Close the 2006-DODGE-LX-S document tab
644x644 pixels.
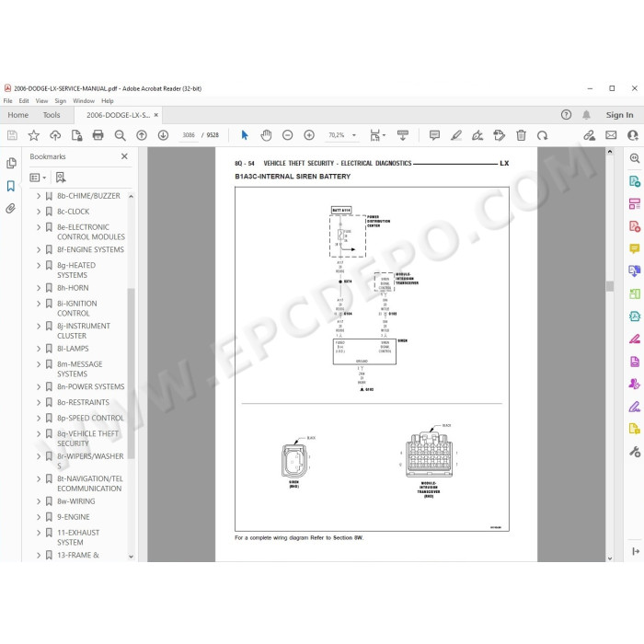point(156,115)
